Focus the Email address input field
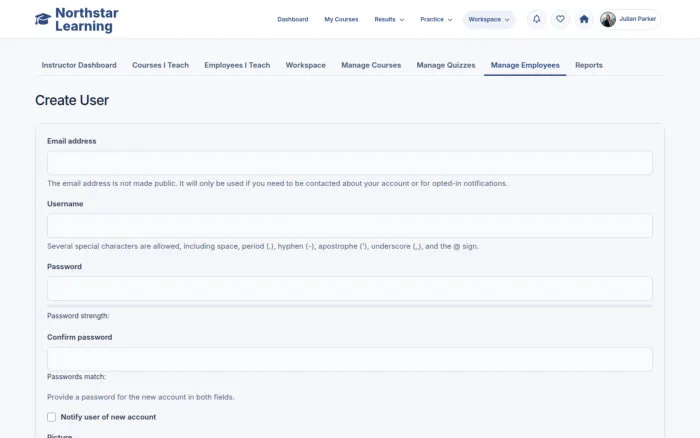Viewport: 700px width, 438px height. tap(350, 163)
